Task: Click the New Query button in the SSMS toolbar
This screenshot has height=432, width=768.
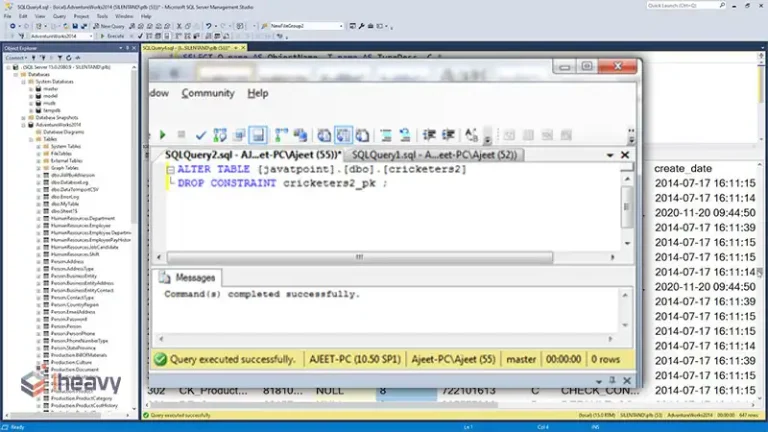Action: pyautogui.click(x=109, y=26)
